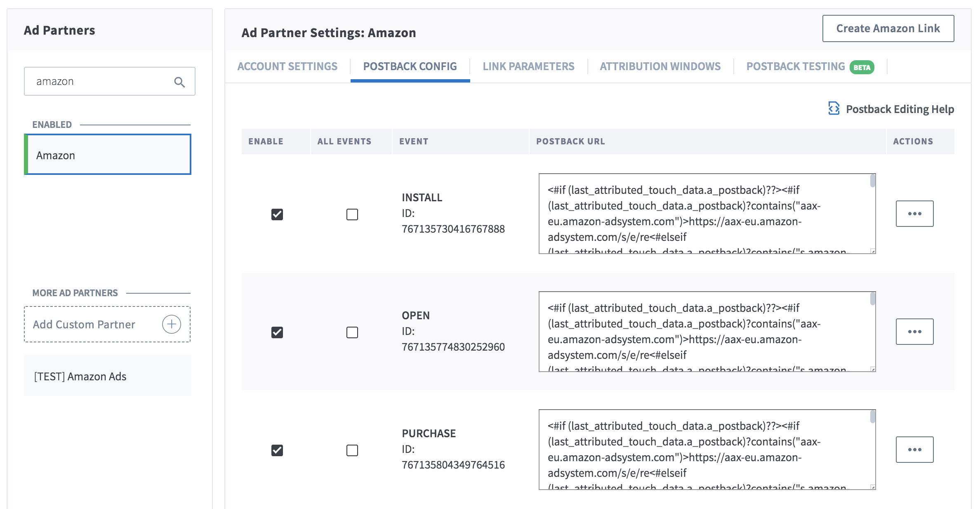Disable the INSTALL postback checkbox
The image size is (980, 509).
[x=277, y=214]
